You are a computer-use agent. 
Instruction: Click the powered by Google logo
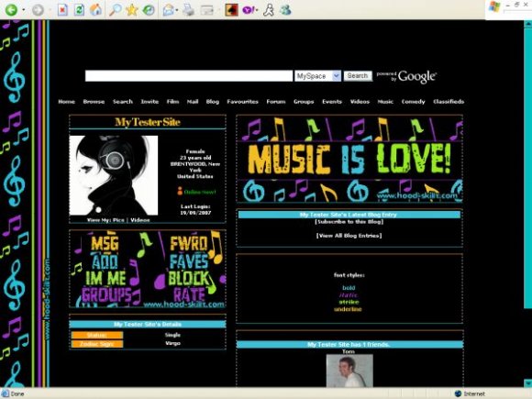click(x=406, y=77)
